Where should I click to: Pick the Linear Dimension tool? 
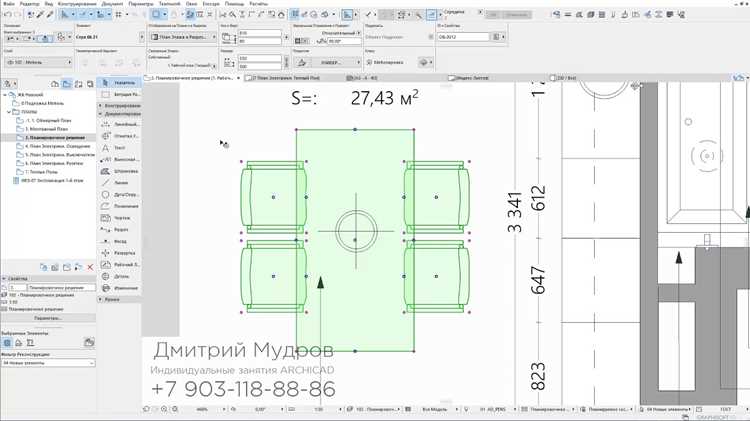[x=119, y=124]
